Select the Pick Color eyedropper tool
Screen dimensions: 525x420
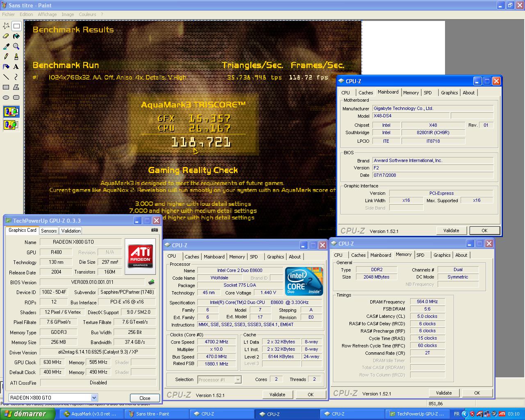pos(6,46)
